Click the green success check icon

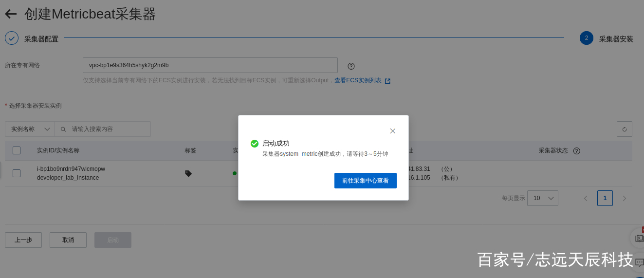[255, 144]
